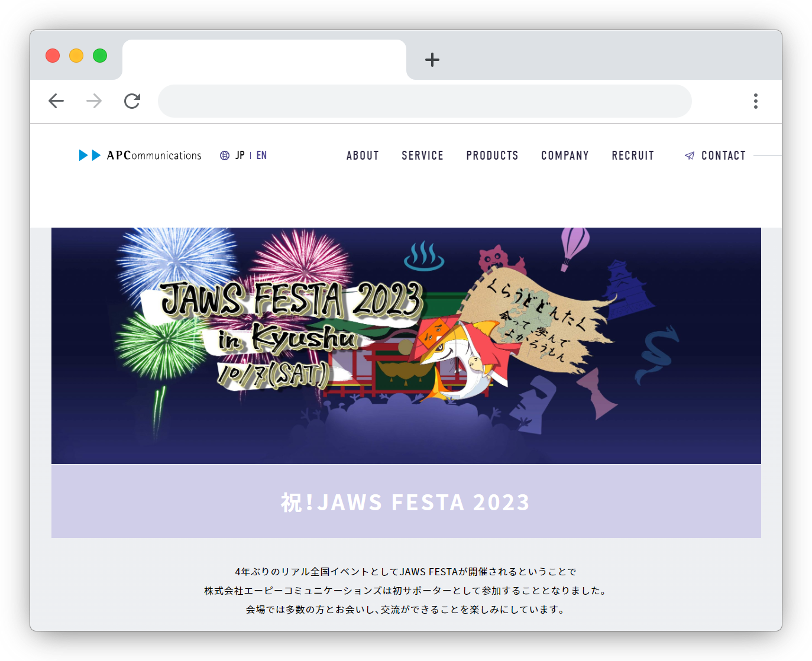This screenshot has height=661, width=812.
Task: Maximize the window with the green button
Action: click(100, 56)
